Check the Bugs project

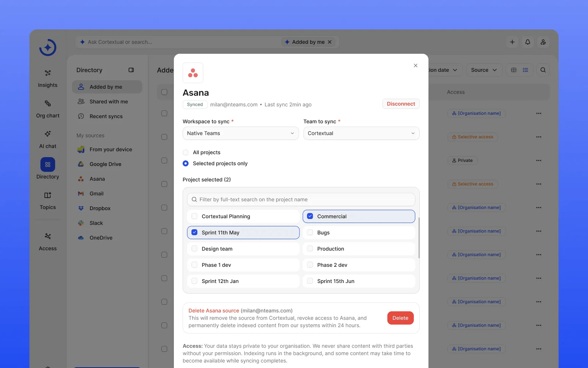(310, 233)
